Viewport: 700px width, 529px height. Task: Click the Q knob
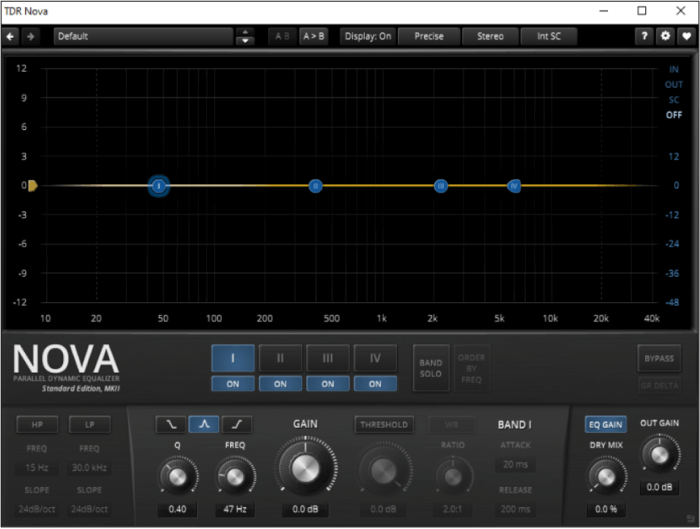pos(177,476)
